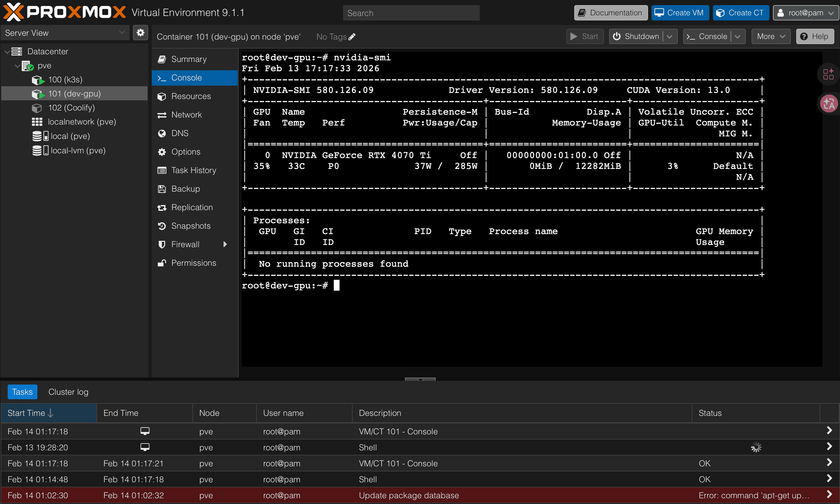Open the Summary panel
840x504 pixels.
[195, 59]
